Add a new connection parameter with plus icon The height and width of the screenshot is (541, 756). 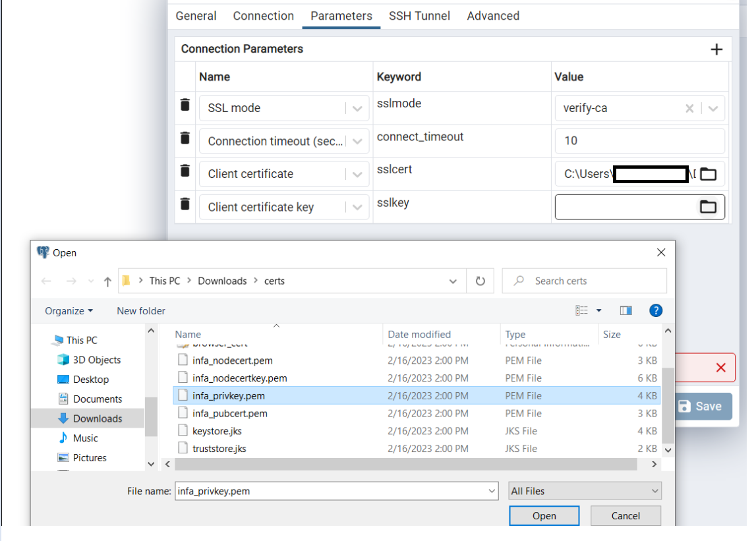pyautogui.click(x=716, y=49)
